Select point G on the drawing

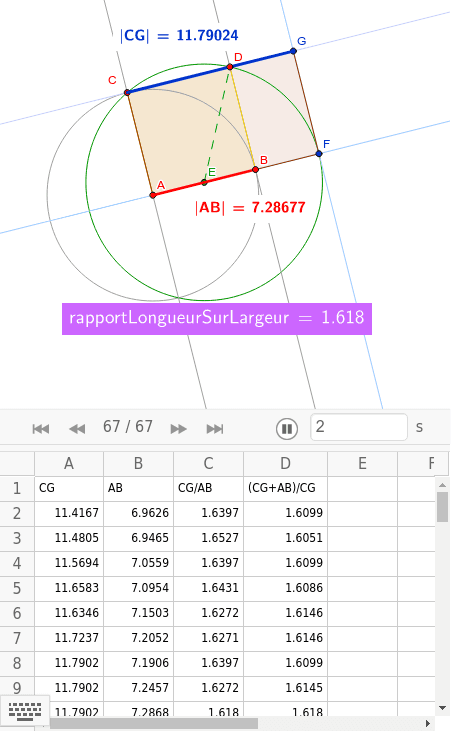[293, 50]
